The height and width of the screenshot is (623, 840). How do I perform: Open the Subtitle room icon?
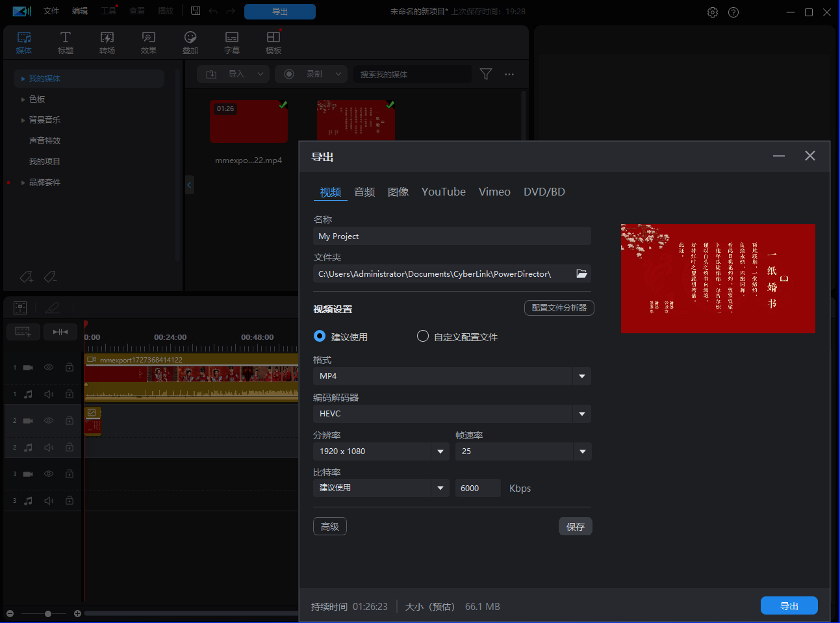(x=232, y=42)
